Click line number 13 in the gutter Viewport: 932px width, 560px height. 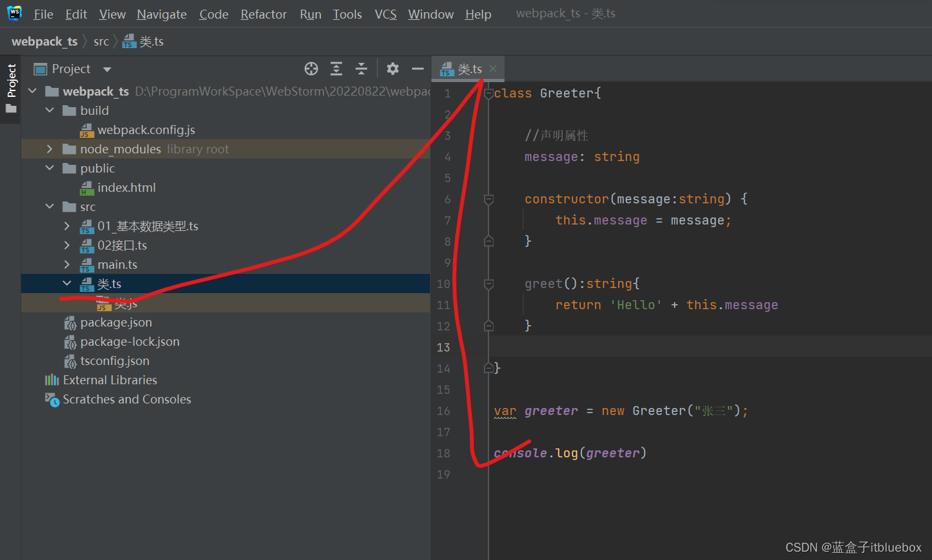point(444,347)
